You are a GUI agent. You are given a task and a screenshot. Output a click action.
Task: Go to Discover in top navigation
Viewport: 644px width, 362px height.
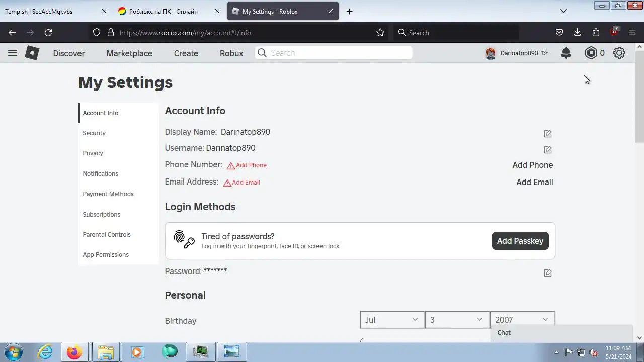tap(69, 53)
